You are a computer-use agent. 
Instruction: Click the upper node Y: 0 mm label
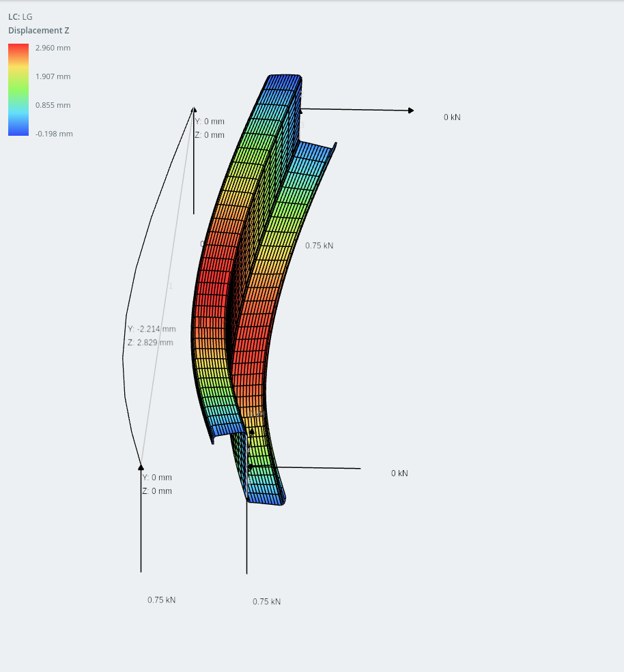pos(210,121)
